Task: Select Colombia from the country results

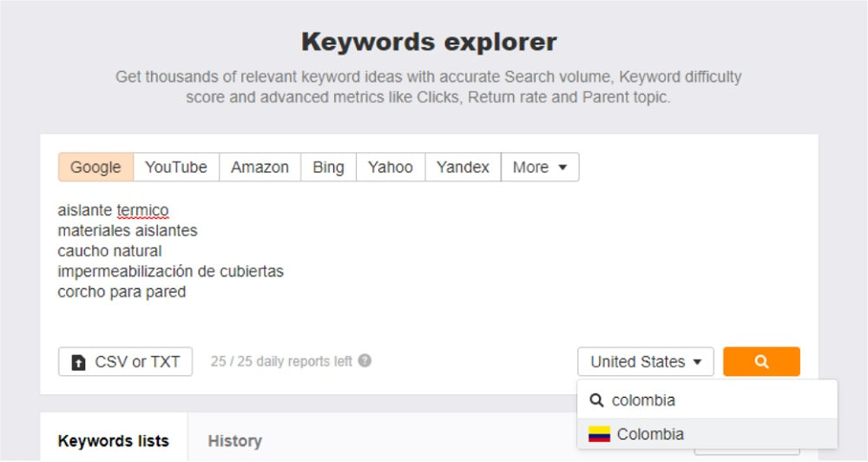Action: click(707, 433)
